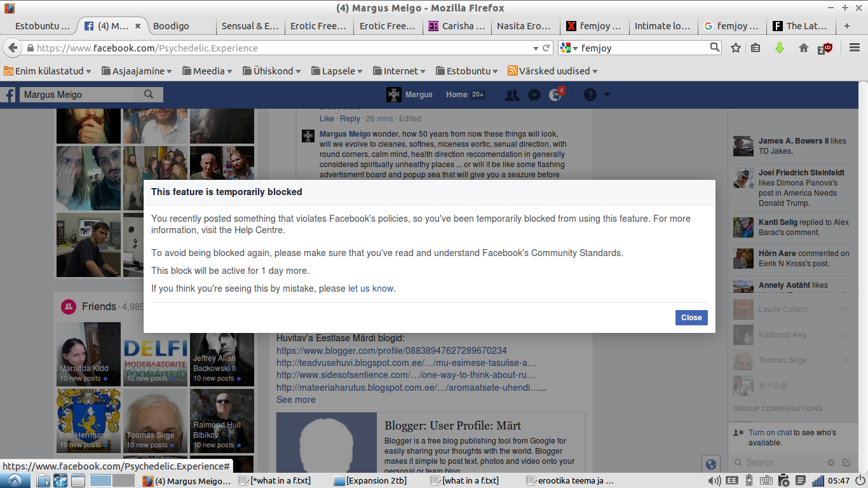
Task: Close the temporarily blocked dialog
Action: pyautogui.click(x=691, y=318)
